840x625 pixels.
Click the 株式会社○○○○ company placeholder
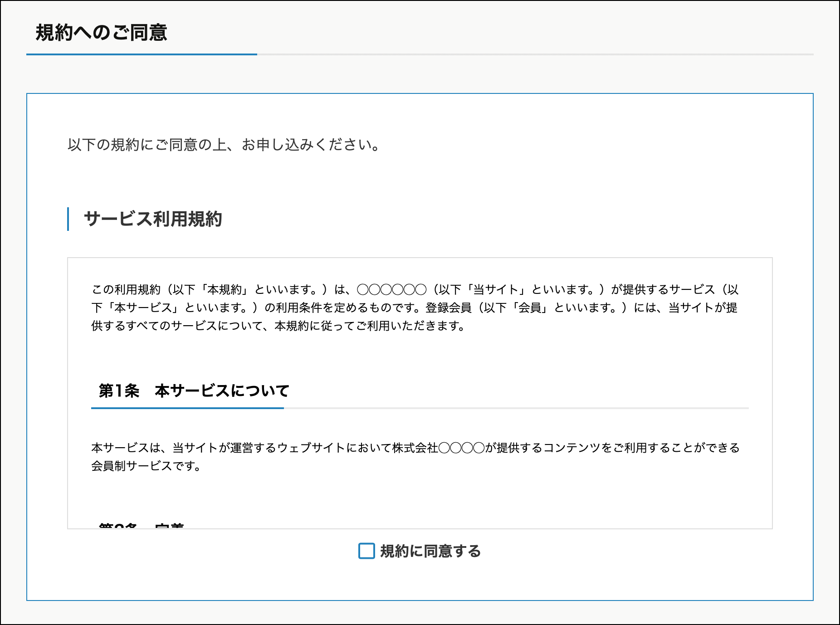438,448
